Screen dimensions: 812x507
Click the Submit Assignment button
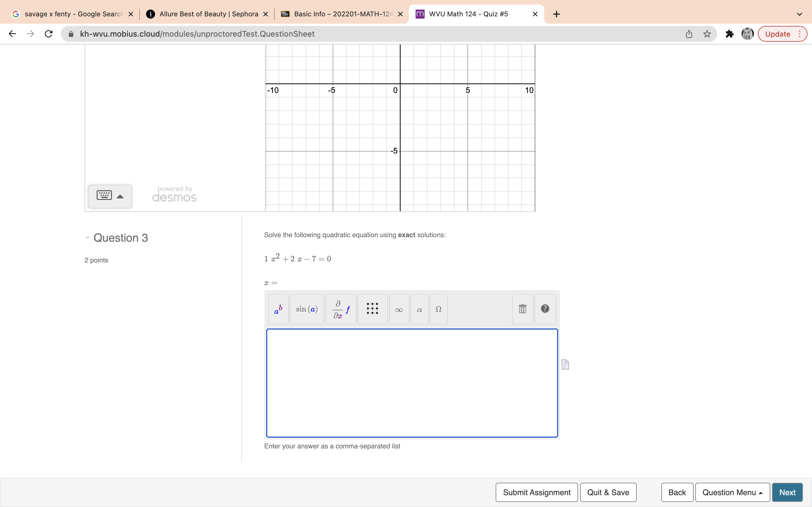[x=536, y=492]
